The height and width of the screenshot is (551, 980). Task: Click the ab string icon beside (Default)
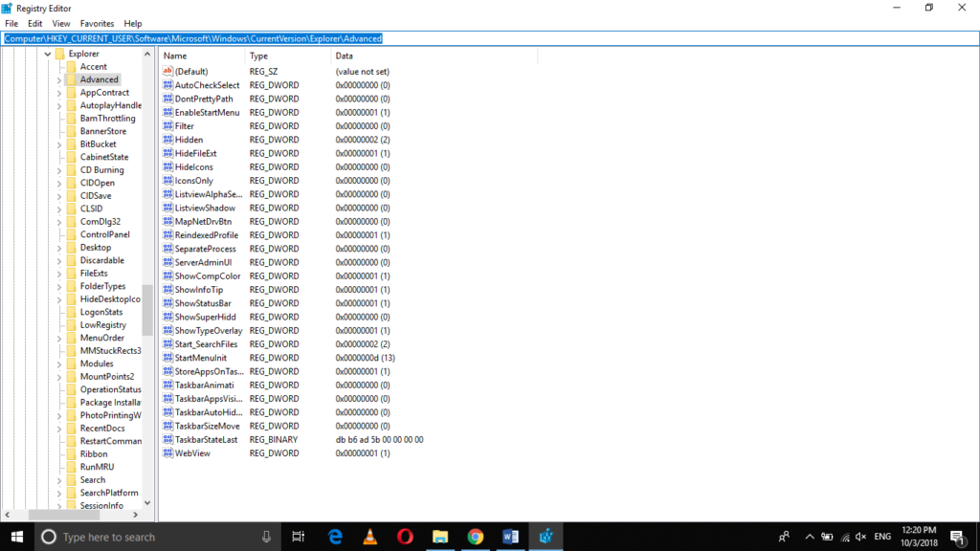(x=169, y=71)
